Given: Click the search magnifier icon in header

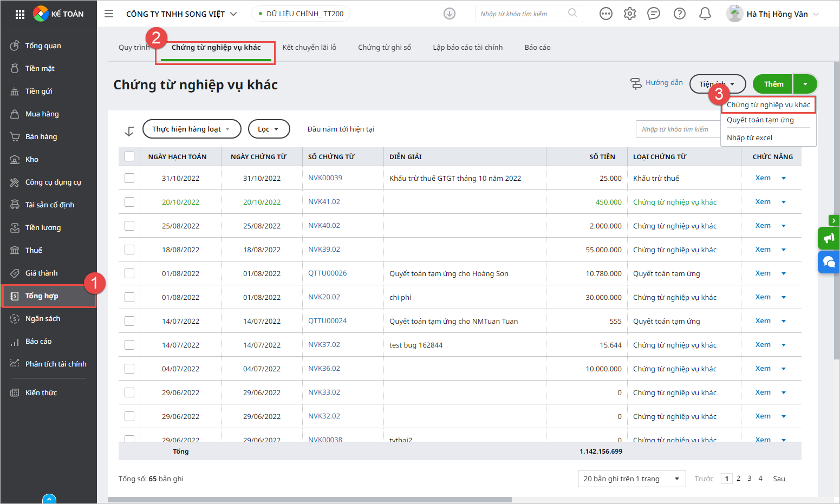Looking at the screenshot, I should [572, 13].
